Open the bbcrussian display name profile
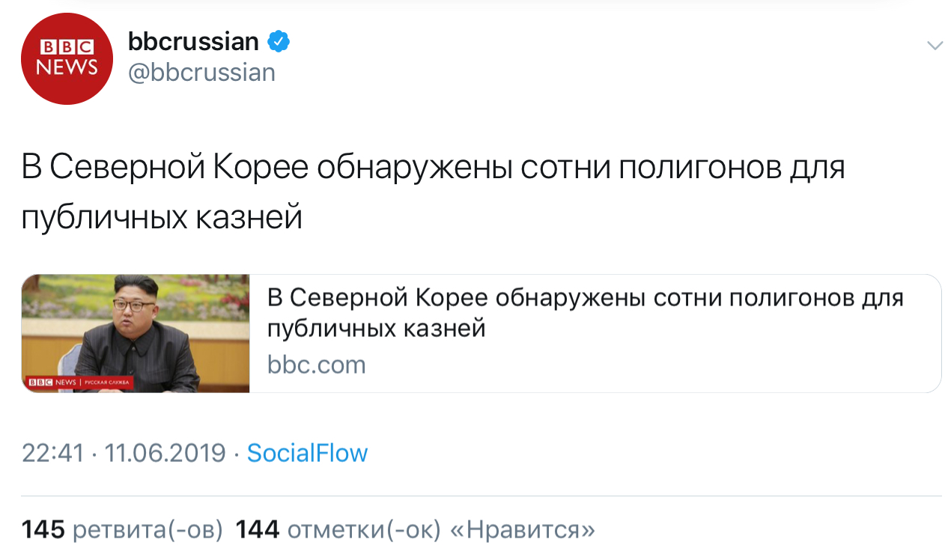 (x=193, y=41)
